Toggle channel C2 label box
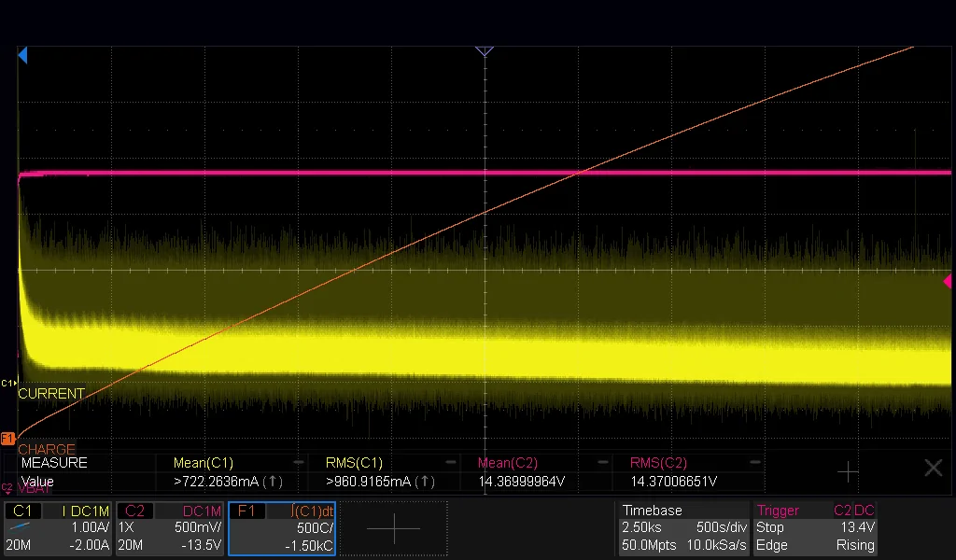 [134, 511]
